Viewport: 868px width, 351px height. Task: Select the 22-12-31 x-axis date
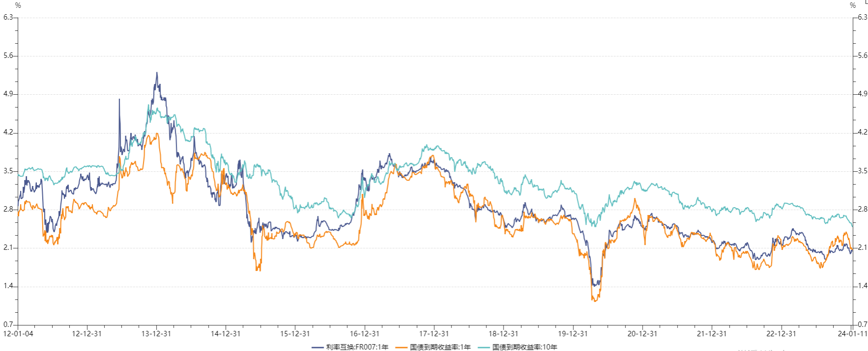[x=781, y=334]
